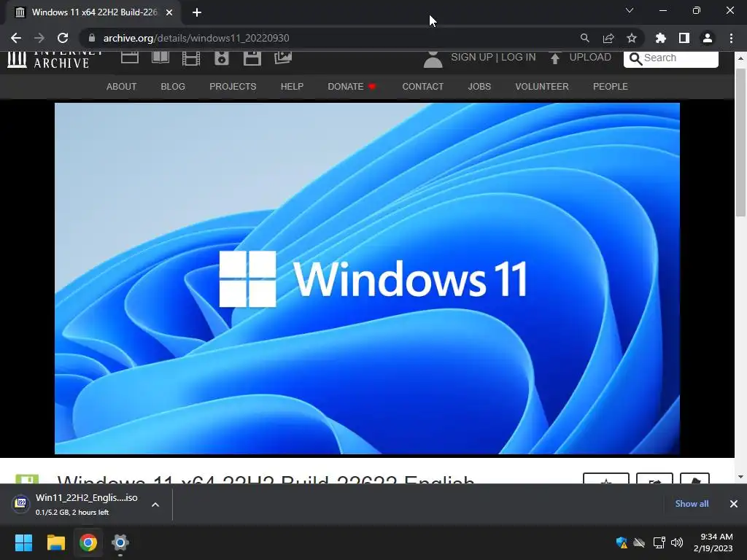Open the ABOUT menu item

click(x=122, y=87)
